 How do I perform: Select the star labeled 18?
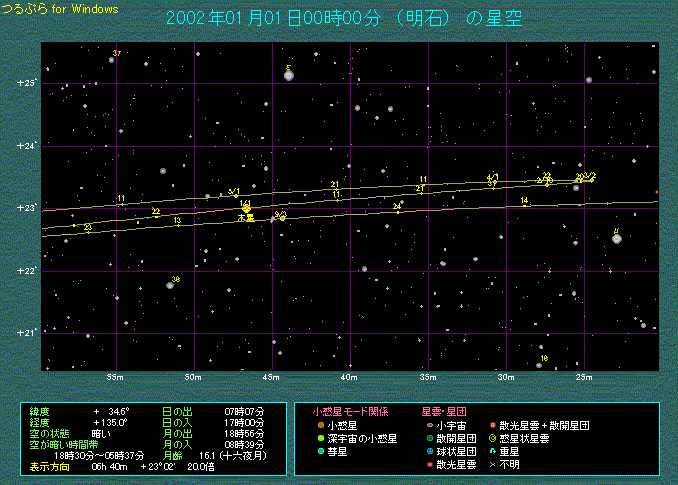pos(539,365)
